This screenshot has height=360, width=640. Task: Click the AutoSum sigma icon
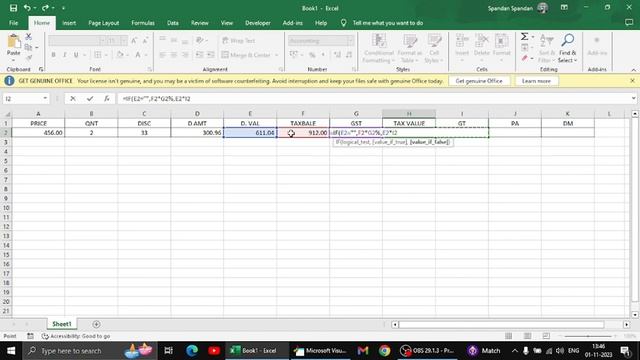point(524,37)
